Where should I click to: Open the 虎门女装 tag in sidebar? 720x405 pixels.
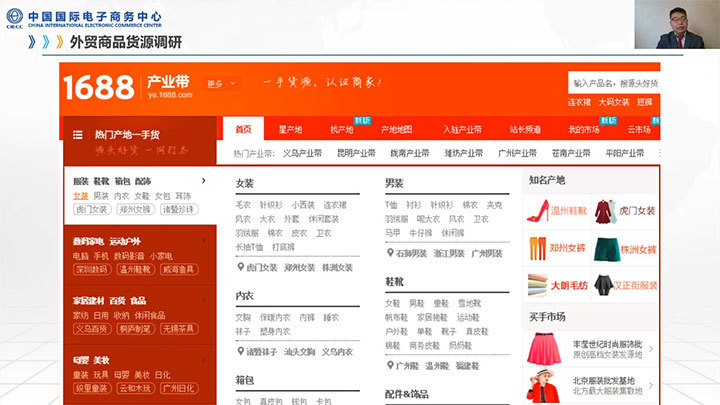coord(92,210)
